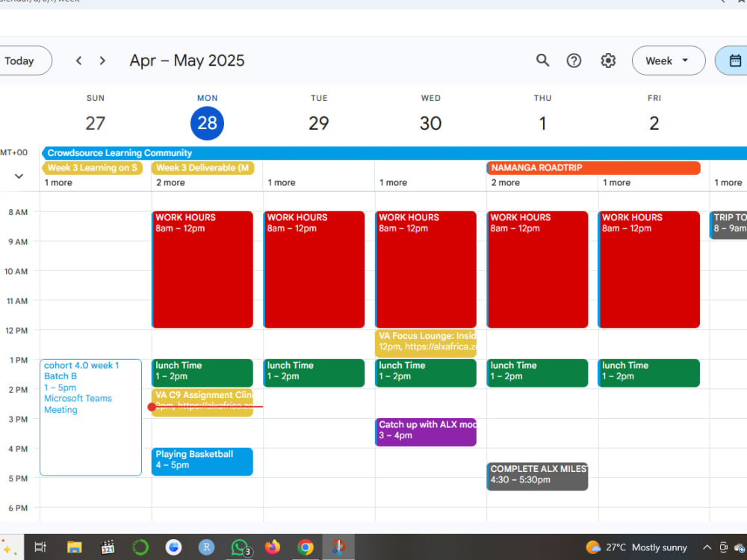The width and height of the screenshot is (747, 560).
Task: Expand '1 more' events on Sunday 27
Action: [x=58, y=182]
